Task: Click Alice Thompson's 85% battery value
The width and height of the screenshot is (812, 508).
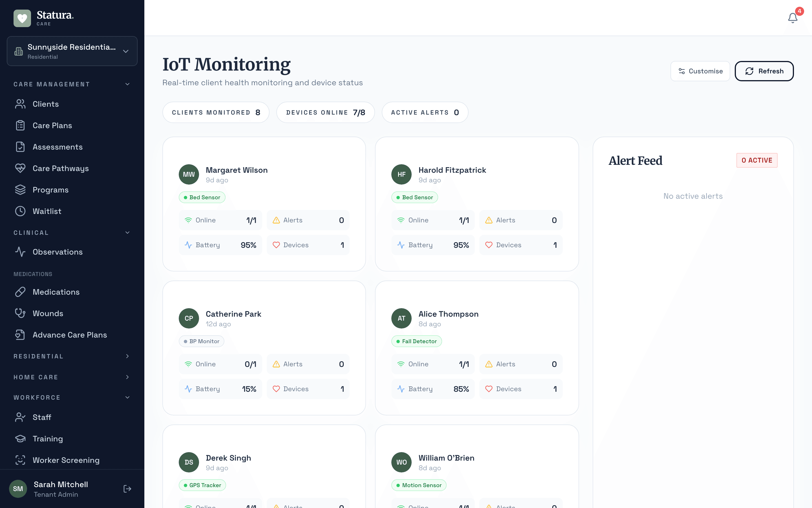Action: click(x=461, y=389)
